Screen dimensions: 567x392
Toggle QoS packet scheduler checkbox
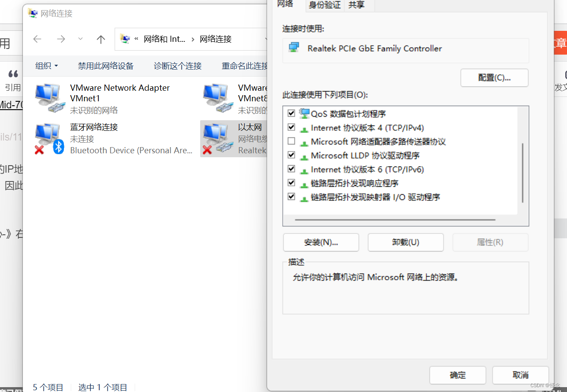[x=291, y=113]
